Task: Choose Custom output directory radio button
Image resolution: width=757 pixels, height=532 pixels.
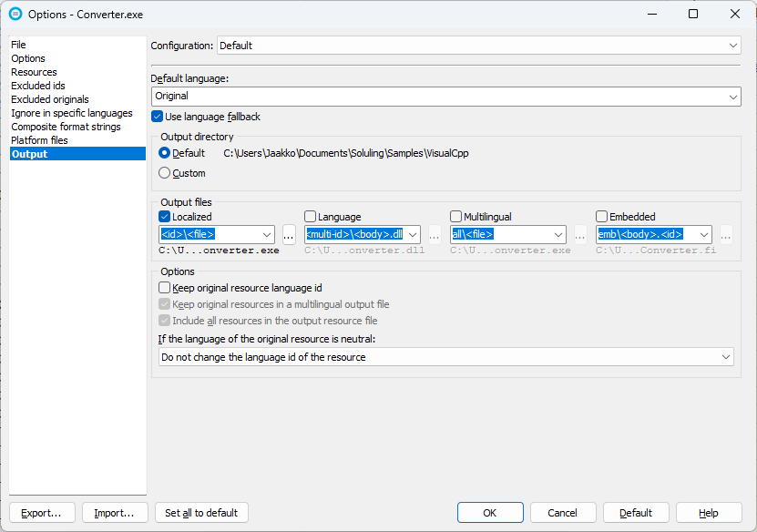Action: pos(164,173)
